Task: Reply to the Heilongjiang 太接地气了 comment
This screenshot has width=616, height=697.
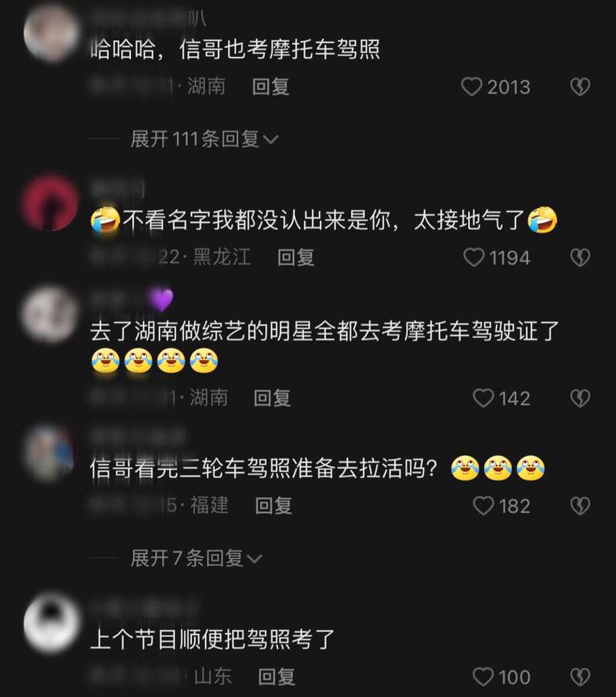Action: (x=296, y=257)
